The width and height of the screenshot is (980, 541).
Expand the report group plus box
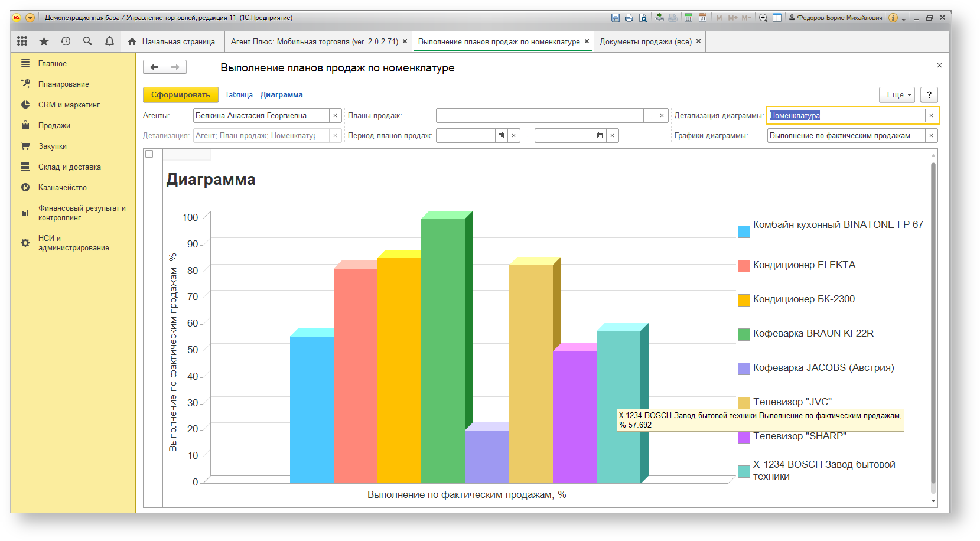(149, 154)
